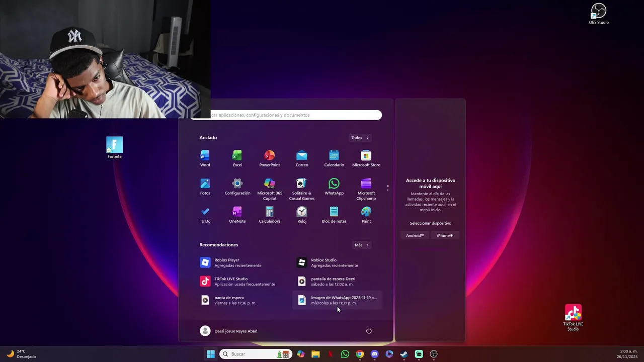Open File Explorer from taskbar

315,354
